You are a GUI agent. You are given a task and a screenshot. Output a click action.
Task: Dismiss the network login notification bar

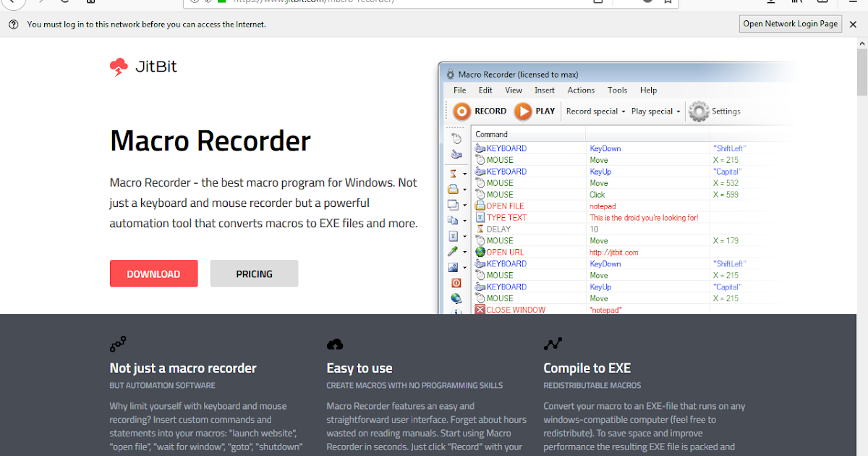pyautogui.click(x=852, y=24)
